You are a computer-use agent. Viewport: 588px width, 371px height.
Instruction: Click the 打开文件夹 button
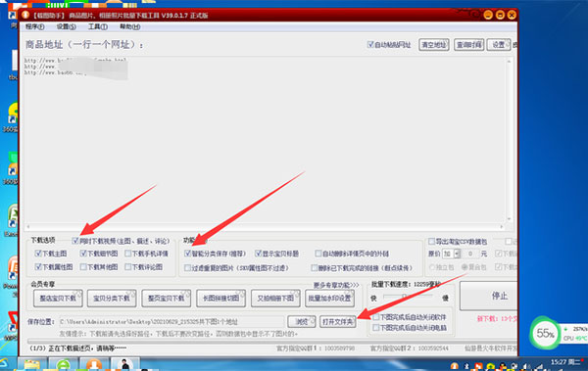click(338, 321)
